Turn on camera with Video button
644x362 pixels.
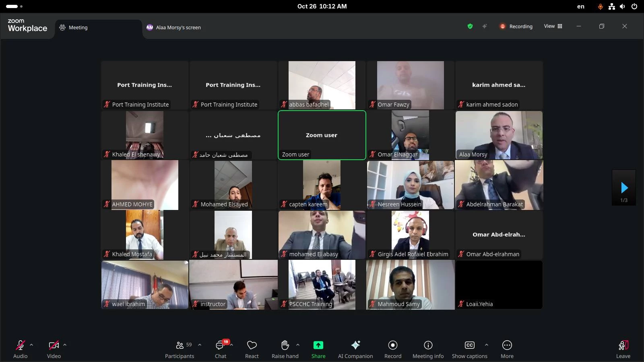(x=54, y=349)
